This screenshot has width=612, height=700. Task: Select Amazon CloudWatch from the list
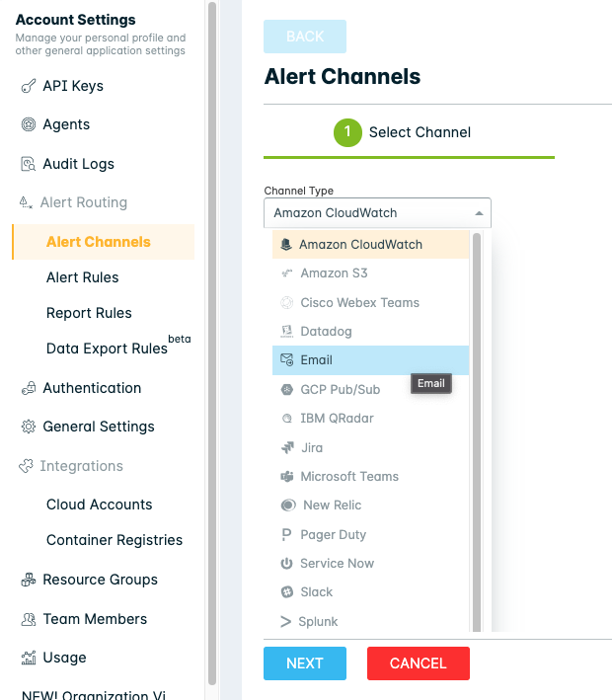(x=370, y=244)
